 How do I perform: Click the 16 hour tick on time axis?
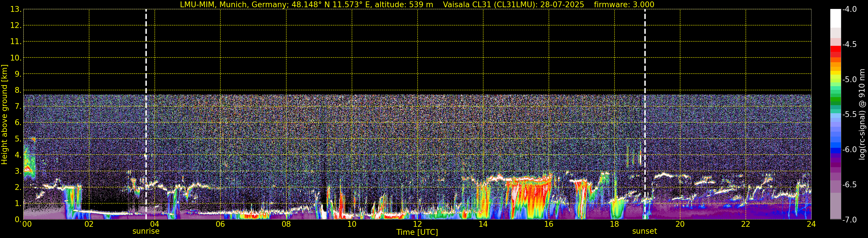click(x=548, y=224)
